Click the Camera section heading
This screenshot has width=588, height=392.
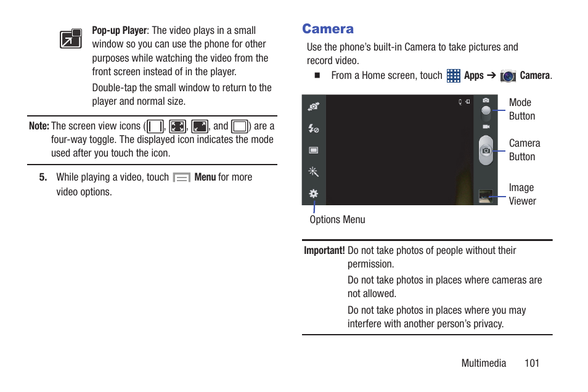(328, 29)
